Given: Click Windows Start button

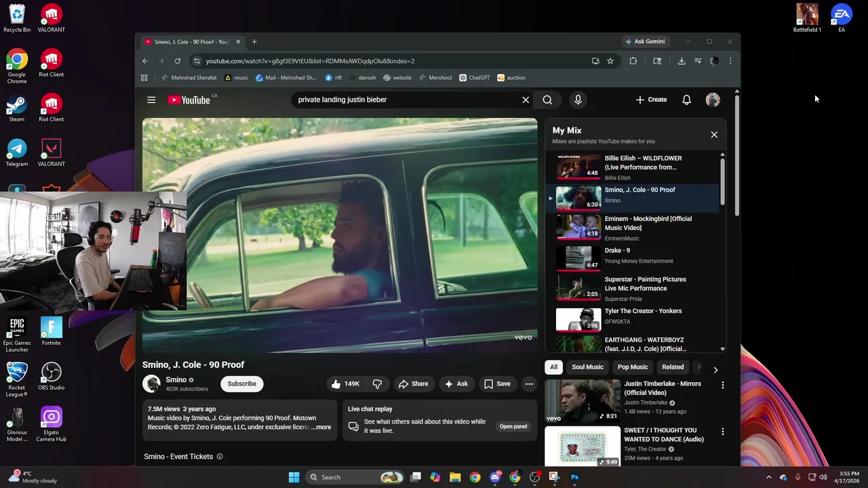Looking at the screenshot, I should [x=294, y=477].
